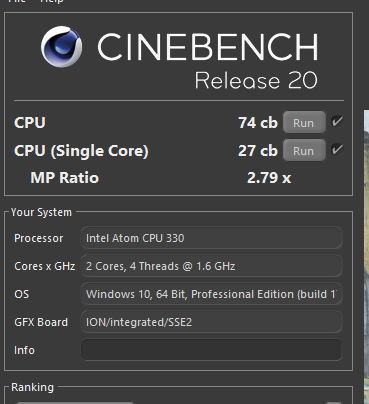
Task: Click into the empty Info field
Action: tap(212, 350)
